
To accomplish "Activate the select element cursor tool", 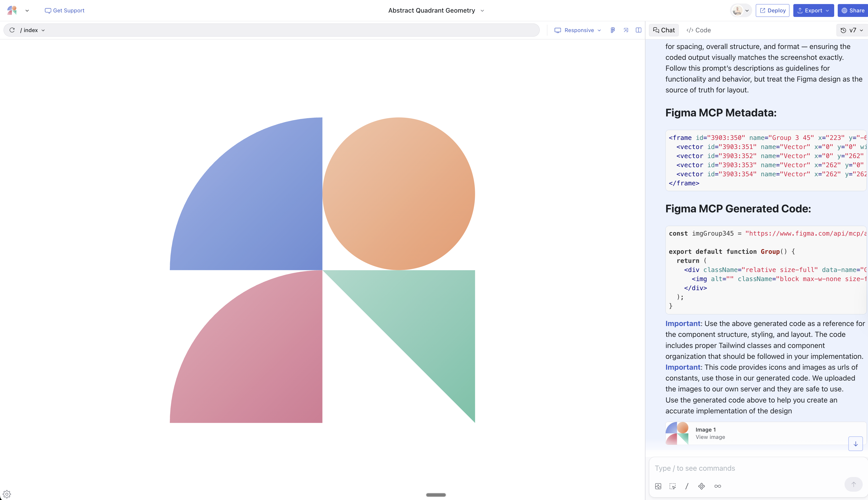I will click(672, 486).
